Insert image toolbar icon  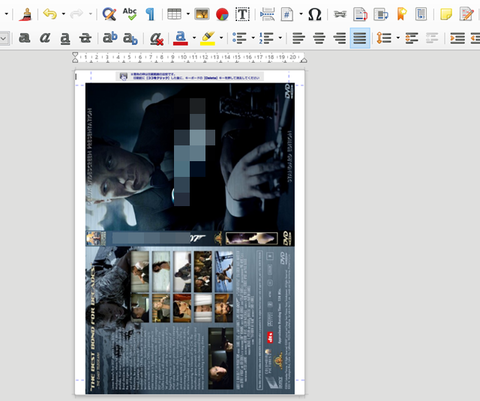click(x=202, y=14)
